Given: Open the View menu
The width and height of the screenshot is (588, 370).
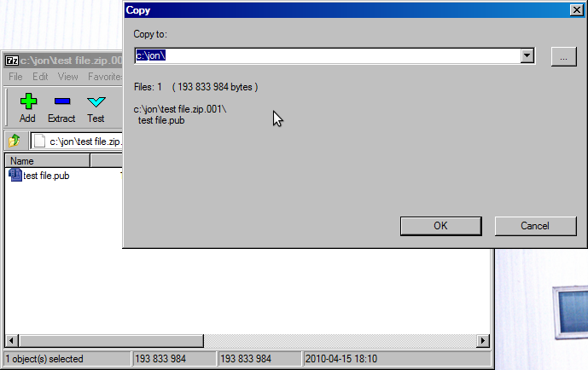Looking at the screenshot, I should (x=67, y=77).
